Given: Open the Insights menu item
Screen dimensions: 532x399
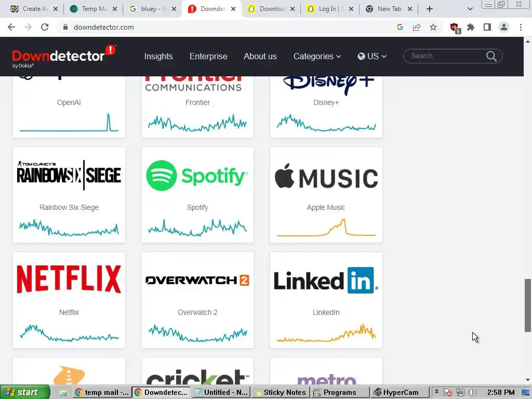Looking at the screenshot, I should (158, 56).
